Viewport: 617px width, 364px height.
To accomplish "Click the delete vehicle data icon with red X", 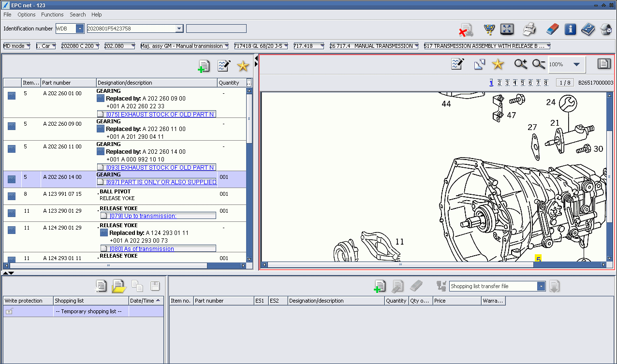I will click(x=466, y=29).
